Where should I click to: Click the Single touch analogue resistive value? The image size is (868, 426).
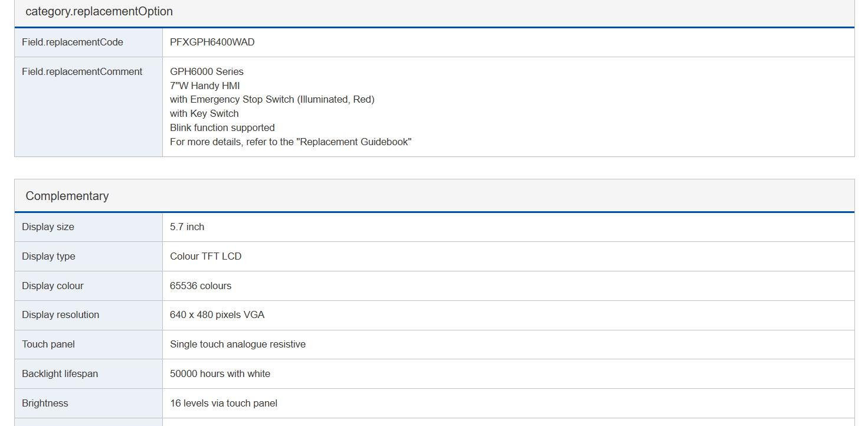(x=238, y=344)
